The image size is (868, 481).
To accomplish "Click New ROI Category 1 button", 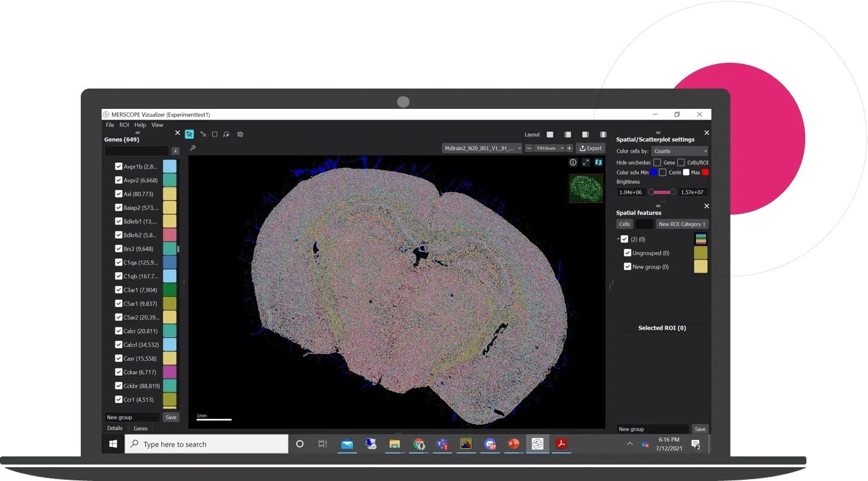I will click(682, 224).
